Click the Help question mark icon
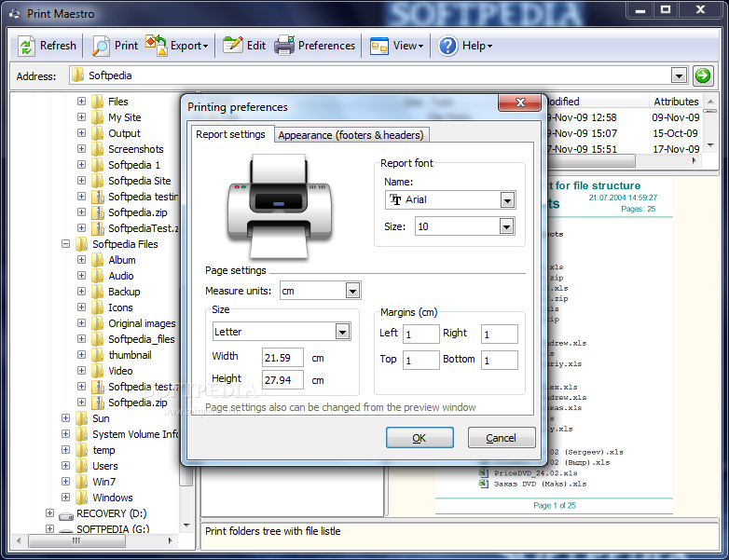 pos(448,46)
